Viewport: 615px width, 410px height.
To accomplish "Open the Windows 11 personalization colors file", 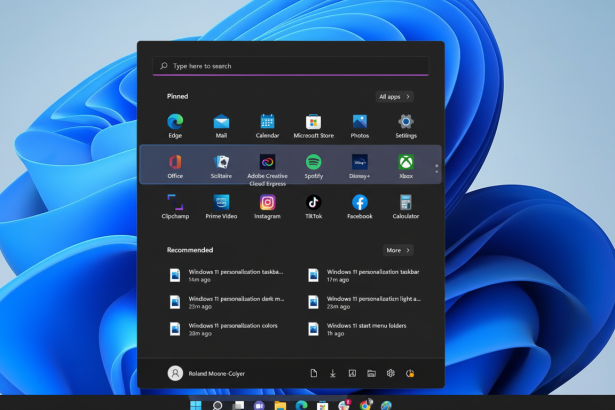I will click(x=226, y=329).
